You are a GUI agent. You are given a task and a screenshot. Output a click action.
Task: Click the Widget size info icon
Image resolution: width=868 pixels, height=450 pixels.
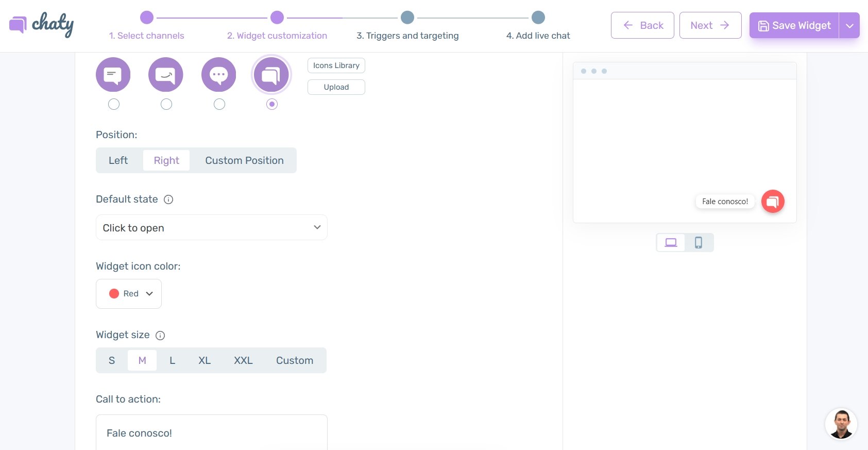pos(160,336)
